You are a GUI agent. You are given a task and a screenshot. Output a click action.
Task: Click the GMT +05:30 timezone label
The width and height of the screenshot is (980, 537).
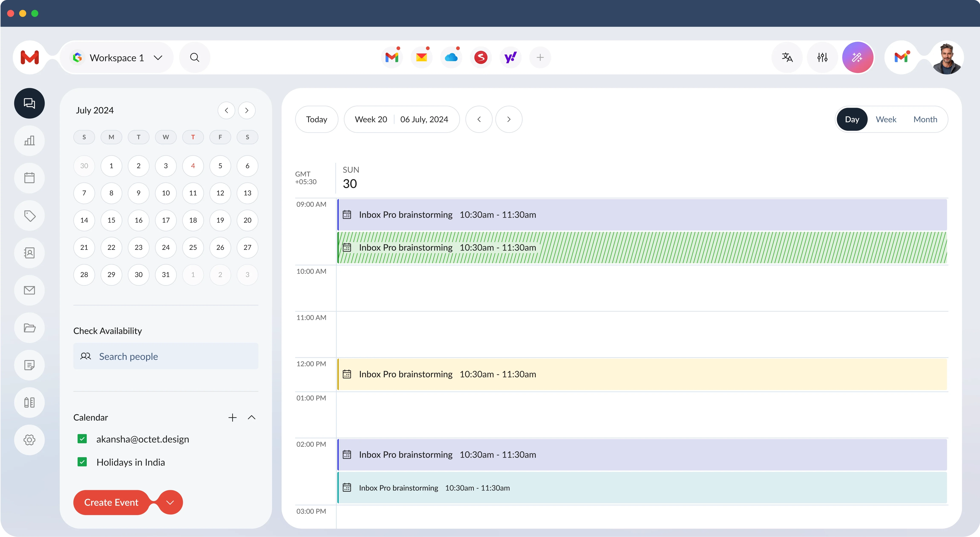click(306, 178)
